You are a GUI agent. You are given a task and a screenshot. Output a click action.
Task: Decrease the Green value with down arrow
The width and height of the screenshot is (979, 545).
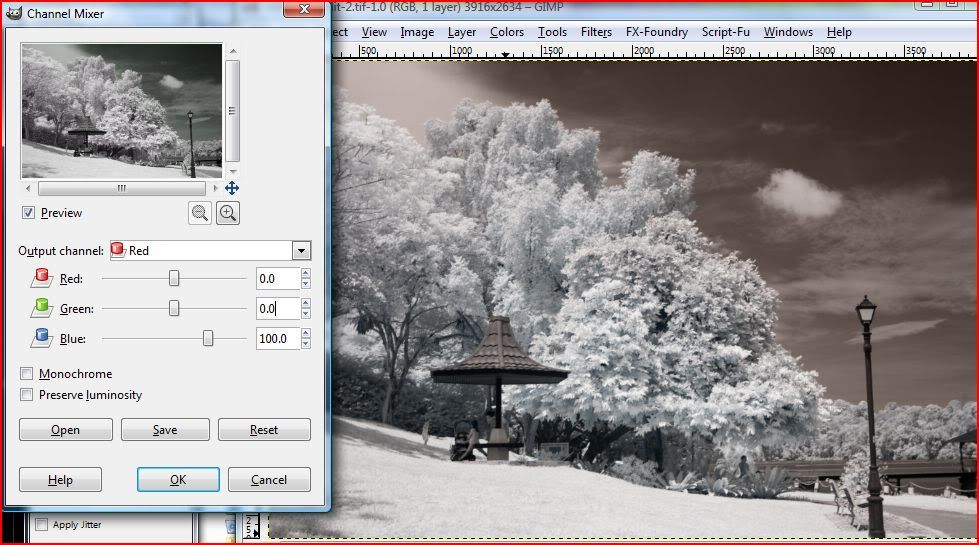pyautogui.click(x=305, y=313)
